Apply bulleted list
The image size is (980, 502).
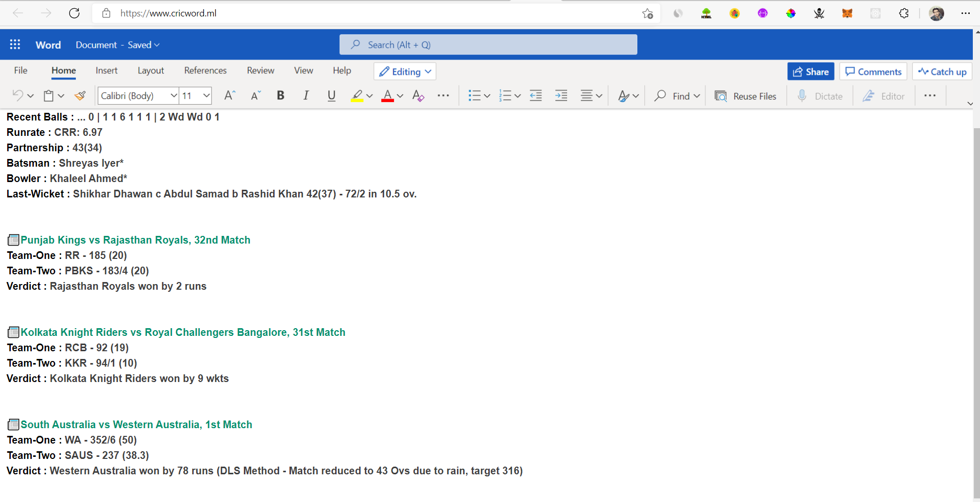(x=474, y=95)
